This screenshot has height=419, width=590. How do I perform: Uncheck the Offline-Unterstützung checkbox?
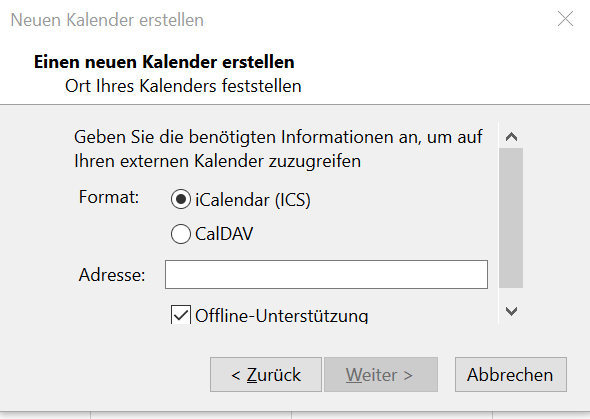pyautogui.click(x=181, y=314)
